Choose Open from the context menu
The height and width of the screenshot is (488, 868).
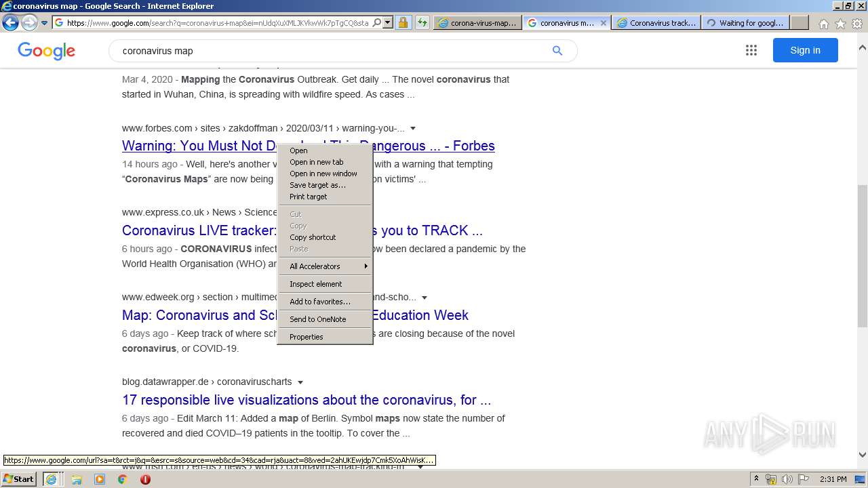(325, 150)
